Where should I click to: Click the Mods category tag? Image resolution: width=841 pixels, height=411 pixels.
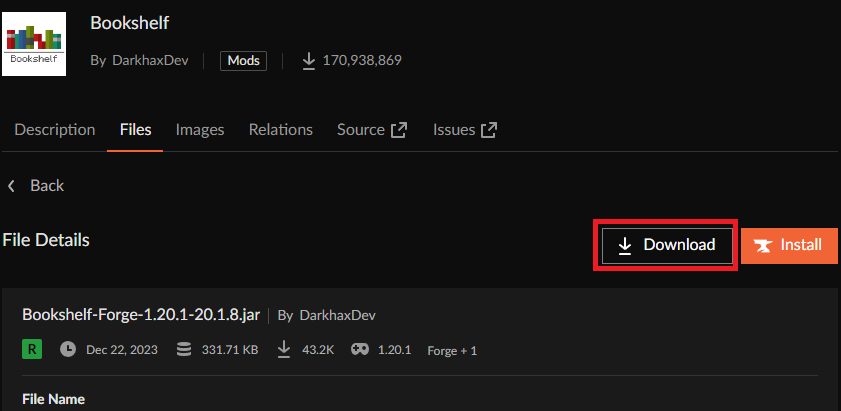(x=244, y=61)
